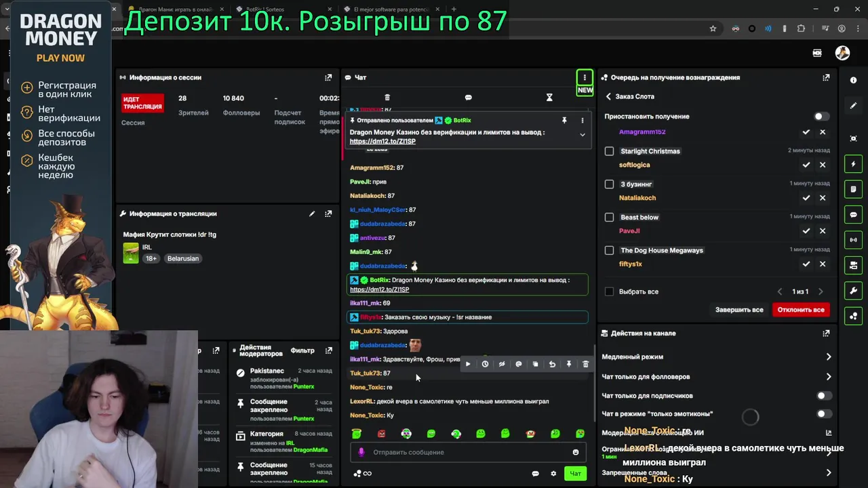Open emoji picker in chat message field
Screen dimensions: 868x488
pos(576,452)
